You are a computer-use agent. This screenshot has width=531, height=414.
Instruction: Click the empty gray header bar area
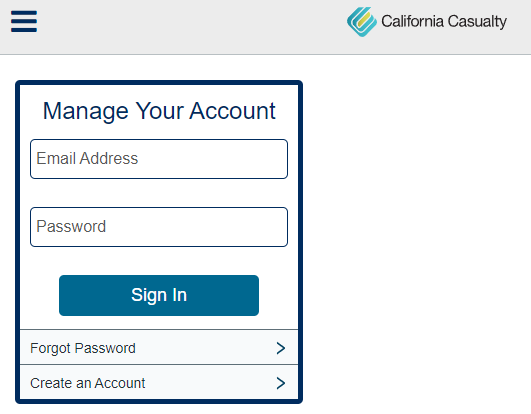point(190,25)
